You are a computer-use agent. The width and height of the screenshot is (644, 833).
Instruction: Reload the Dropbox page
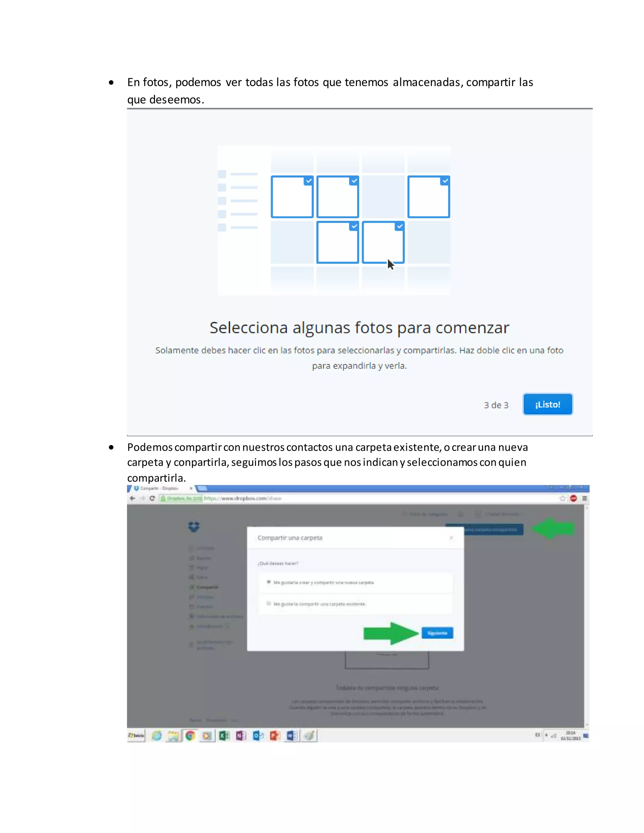152,498
